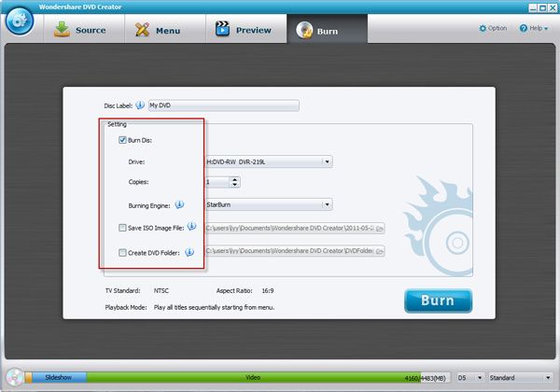Click the NTSC TV Standard value
The height and width of the screenshot is (392, 560).
click(x=161, y=290)
